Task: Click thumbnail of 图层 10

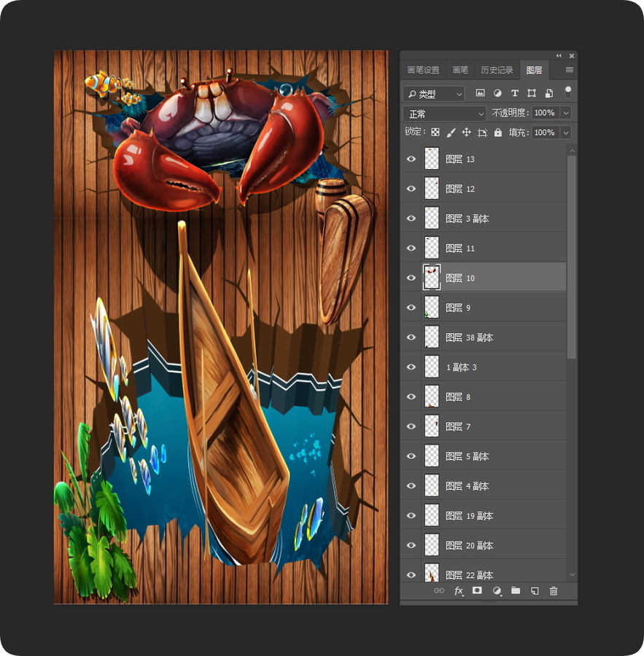Action: pyautogui.click(x=432, y=278)
